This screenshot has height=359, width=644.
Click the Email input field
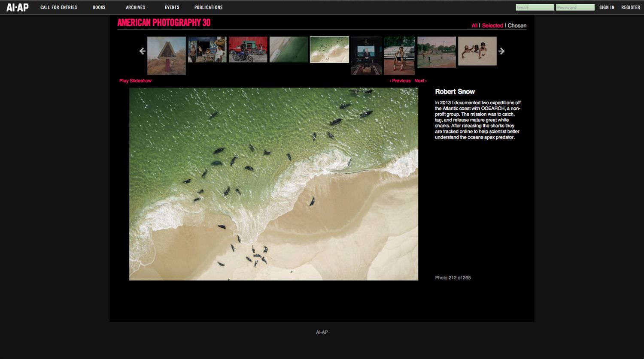(535, 7)
